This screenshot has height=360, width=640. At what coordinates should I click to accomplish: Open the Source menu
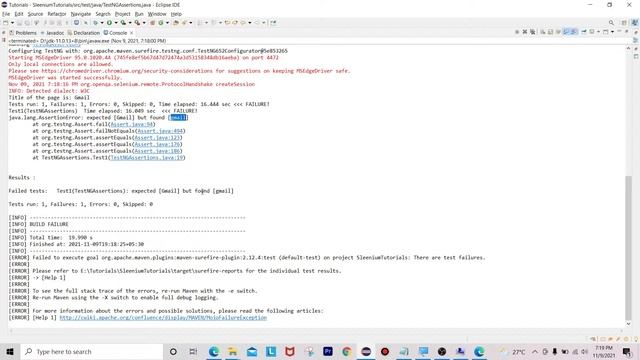tap(35, 14)
